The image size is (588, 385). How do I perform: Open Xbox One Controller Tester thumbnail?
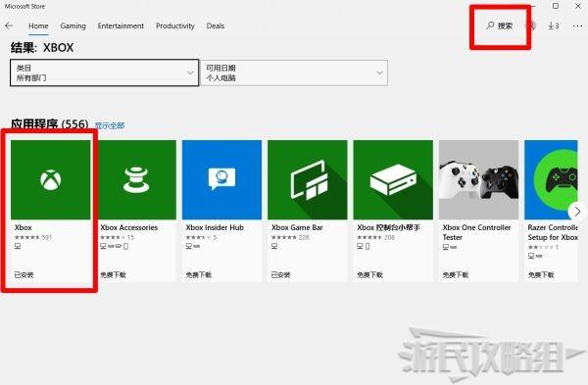click(478, 179)
